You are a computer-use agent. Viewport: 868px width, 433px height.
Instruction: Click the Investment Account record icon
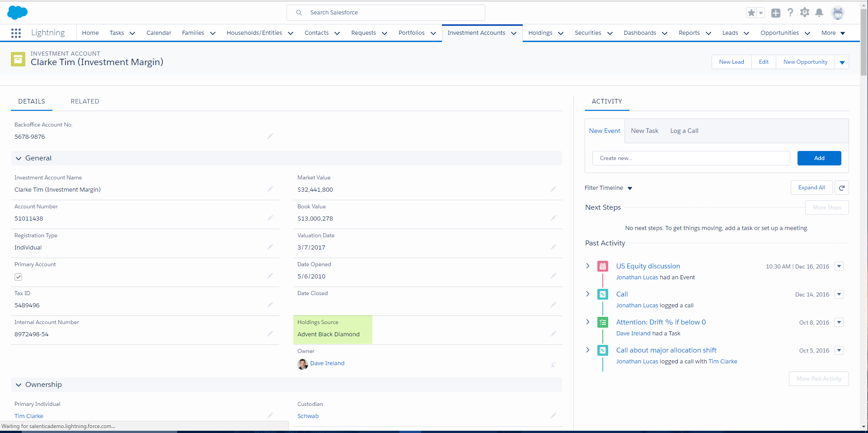pos(18,59)
